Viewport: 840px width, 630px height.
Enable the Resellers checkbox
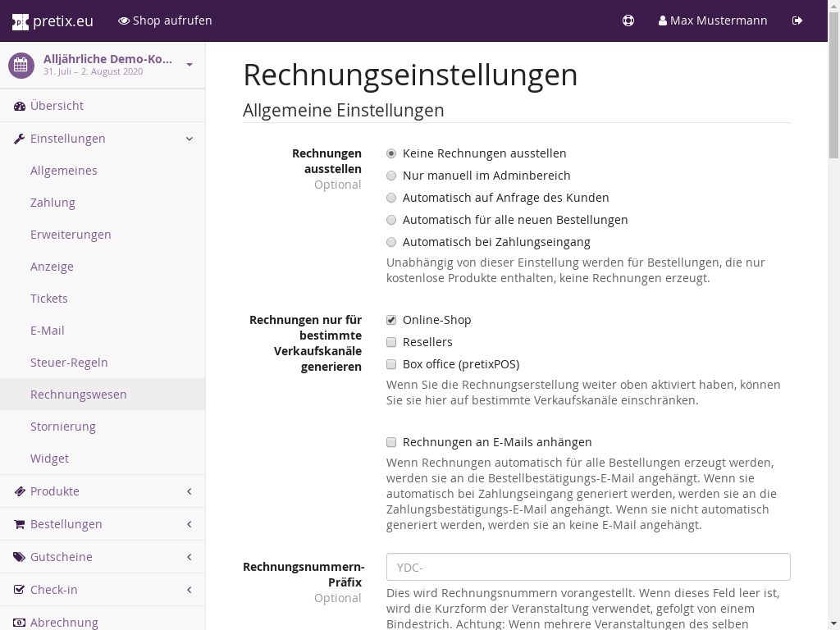point(391,342)
